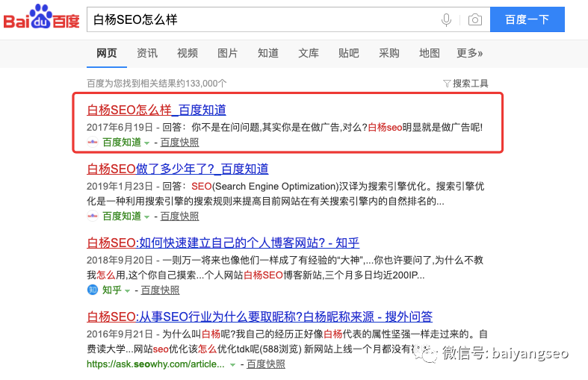
Task: Open 百度快照 for the 2019 result
Action: tap(179, 217)
